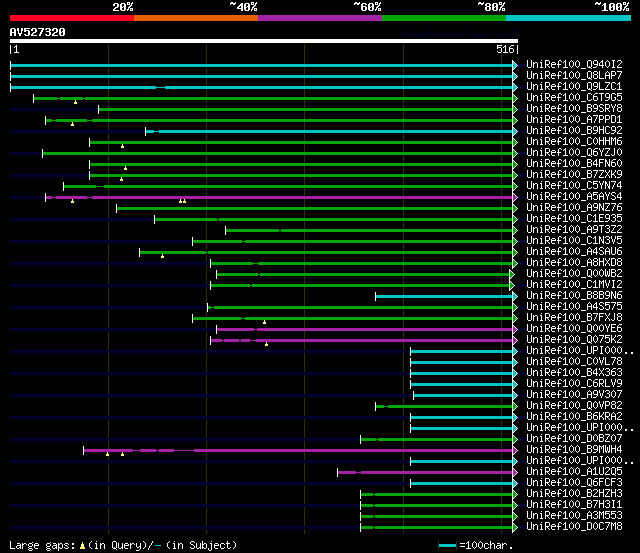Image resolution: width=640 pixels, height=553 pixels.
Task: Click the query end position label 516
Action: [505, 49]
